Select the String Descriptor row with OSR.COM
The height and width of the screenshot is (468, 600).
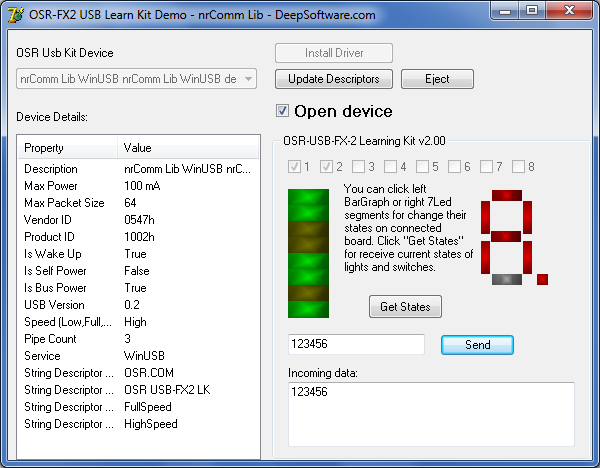click(138, 373)
